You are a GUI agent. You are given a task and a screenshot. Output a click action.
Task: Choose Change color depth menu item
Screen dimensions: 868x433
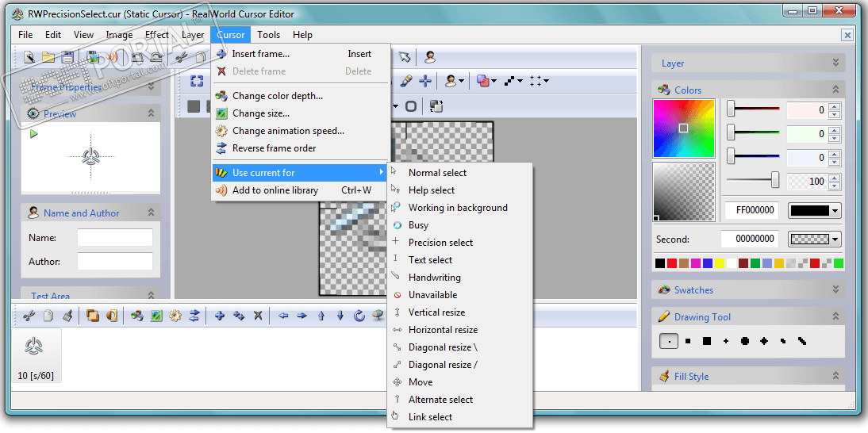coord(301,96)
